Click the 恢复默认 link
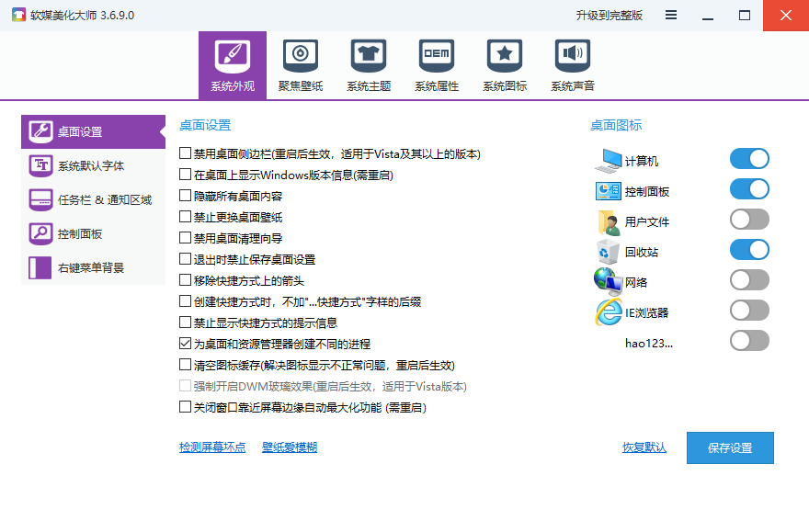 (x=644, y=448)
